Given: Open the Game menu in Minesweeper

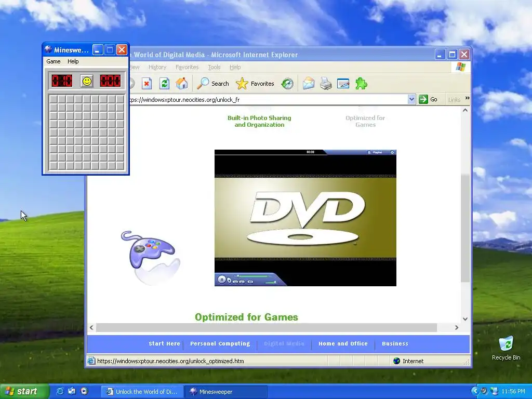Looking at the screenshot, I should 54,61.
